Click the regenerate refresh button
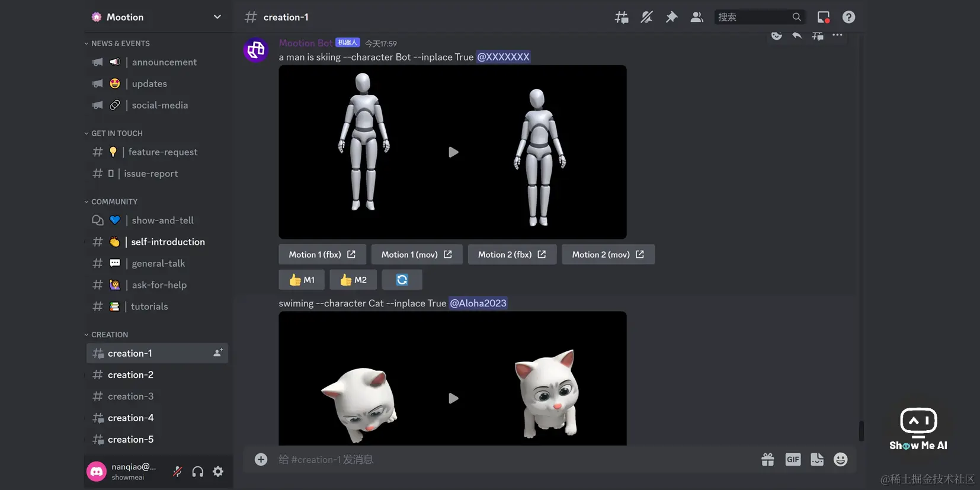The height and width of the screenshot is (490, 980). [x=402, y=280]
